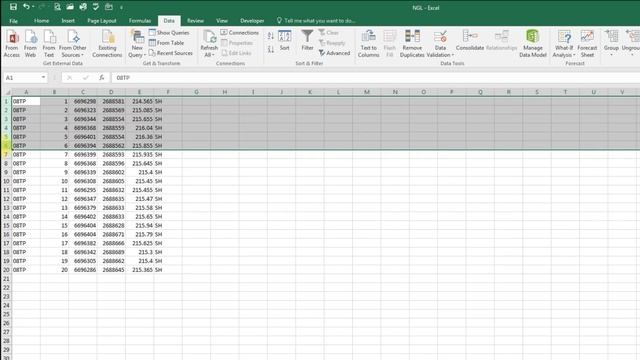Click cell containing 6696286
640x360 pixels.
coord(83,270)
